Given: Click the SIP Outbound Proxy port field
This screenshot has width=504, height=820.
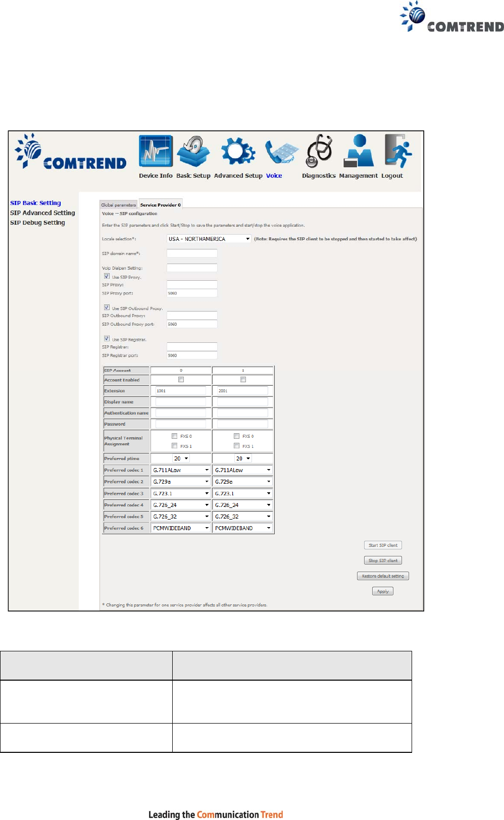Looking at the screenshot, I should [x=192, y=324].
